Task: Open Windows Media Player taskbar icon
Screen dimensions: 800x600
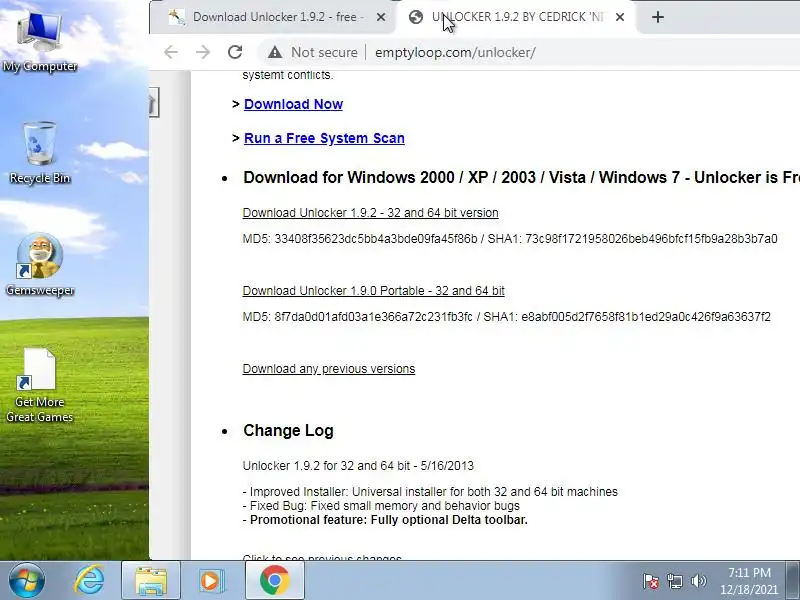Action: click(210, 581)
